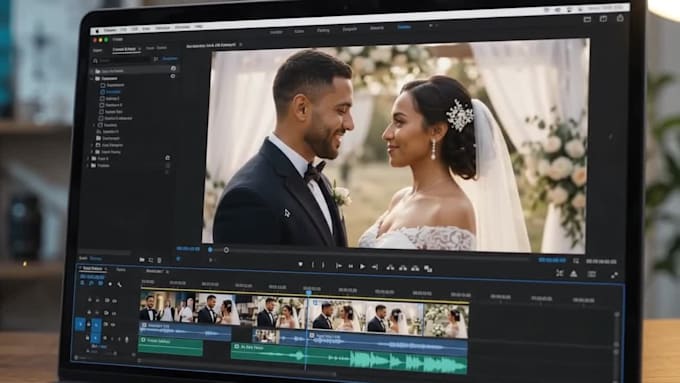
Task: Click the zoom circle handle on the monitor scrub bar
Action: 226,250
